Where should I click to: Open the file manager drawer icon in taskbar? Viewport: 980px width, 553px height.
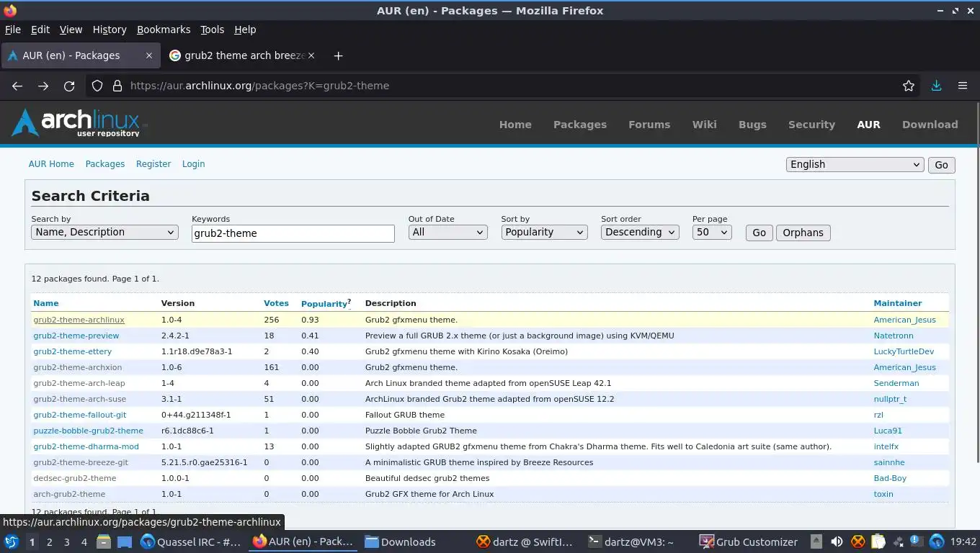pos(103,542)
